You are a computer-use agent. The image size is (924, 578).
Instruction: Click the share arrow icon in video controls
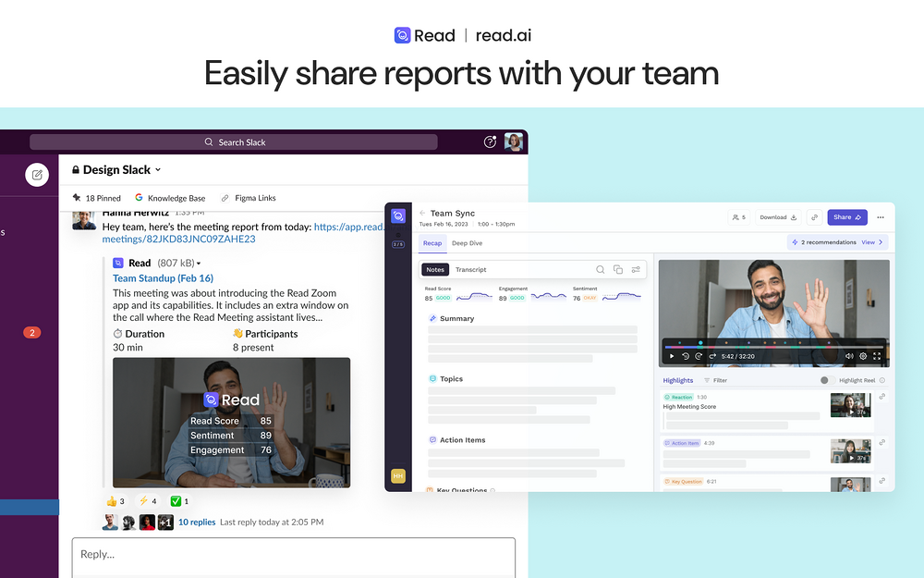click(711, 356)
